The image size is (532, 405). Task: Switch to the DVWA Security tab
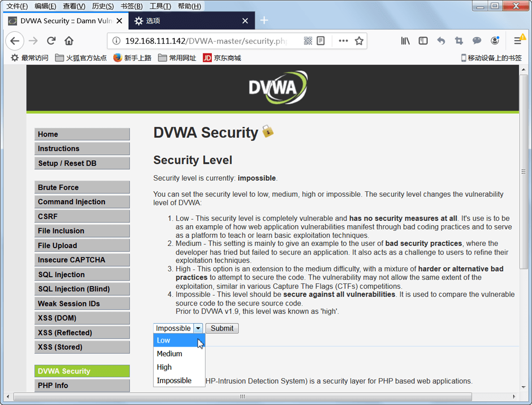[x=66, y=21]
